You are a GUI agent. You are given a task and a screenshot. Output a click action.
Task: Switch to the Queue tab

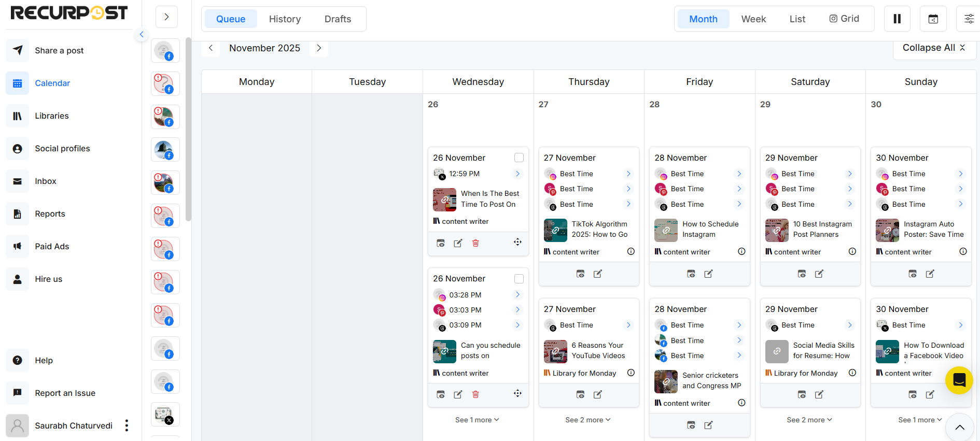point(231,19)
